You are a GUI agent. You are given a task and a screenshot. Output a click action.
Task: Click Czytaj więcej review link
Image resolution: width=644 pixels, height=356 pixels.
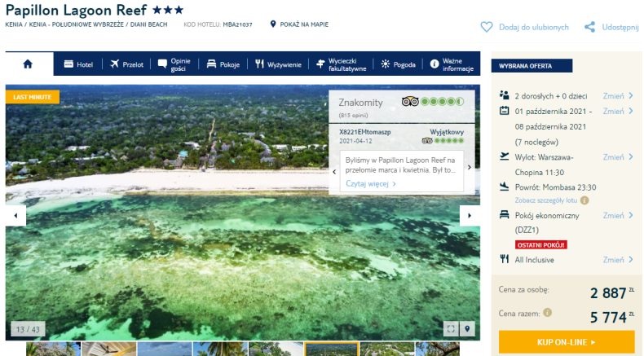coord(370,183)
